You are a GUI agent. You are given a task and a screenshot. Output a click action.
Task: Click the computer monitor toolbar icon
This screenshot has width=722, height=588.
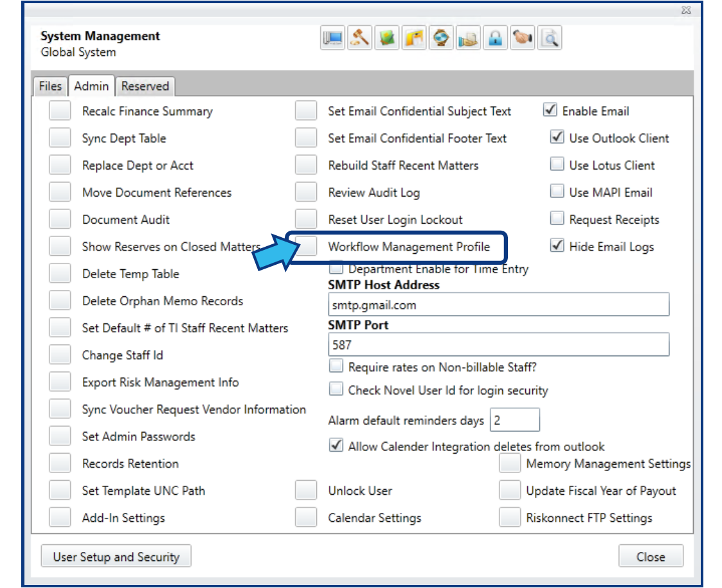tap(332, 38)
